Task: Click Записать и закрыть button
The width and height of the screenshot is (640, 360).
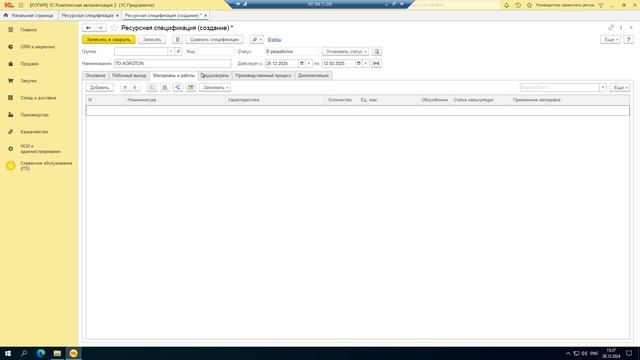Action: coord(109,40)
